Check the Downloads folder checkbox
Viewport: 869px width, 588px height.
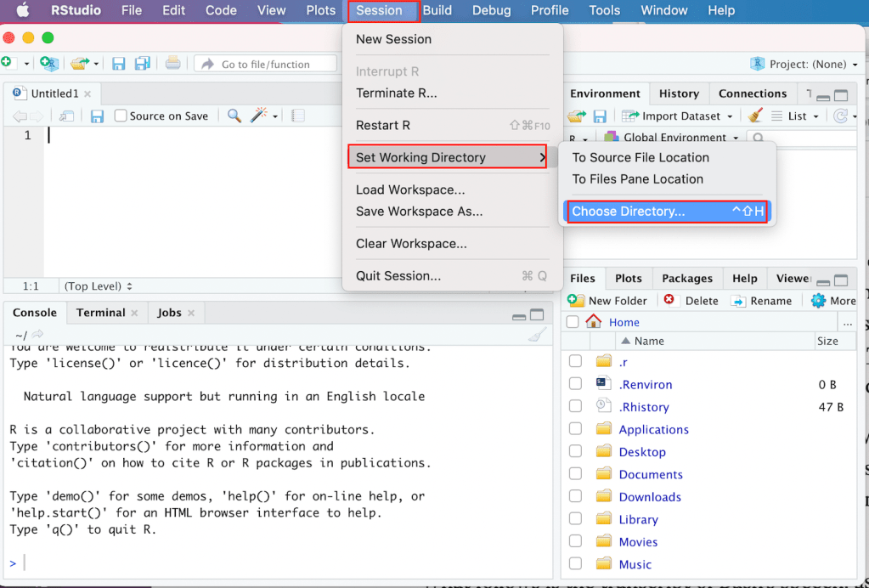575,496
